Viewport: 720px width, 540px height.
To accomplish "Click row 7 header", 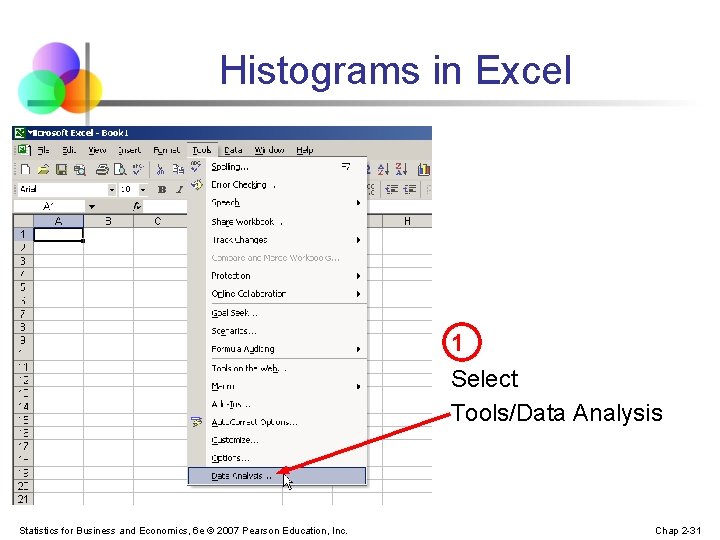I will click(x=23, y=314).
